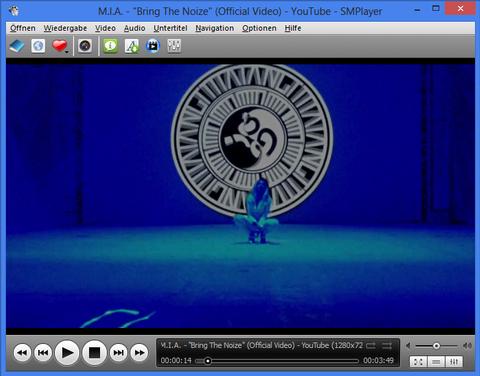Screen dimensions: 480x376
Task: Open the Optionen menu
Action: [259, 28]
